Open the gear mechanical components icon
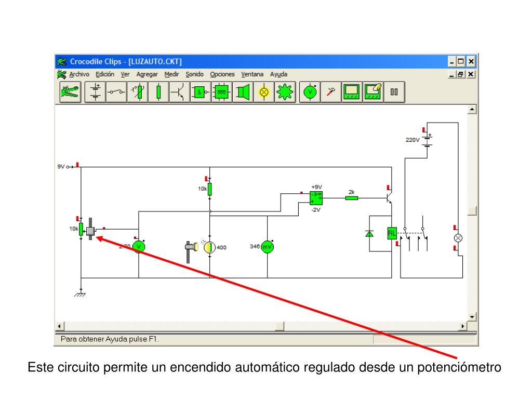 coord(285,92)
